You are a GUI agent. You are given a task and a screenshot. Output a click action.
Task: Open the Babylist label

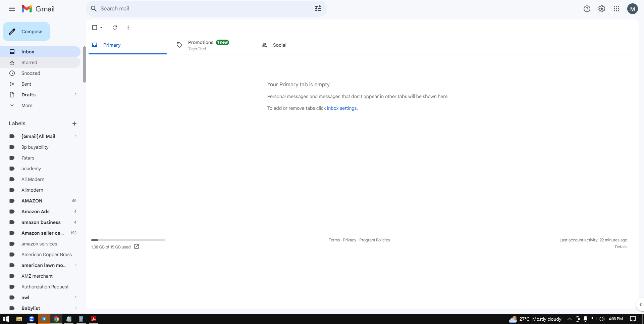pos(40,308)
